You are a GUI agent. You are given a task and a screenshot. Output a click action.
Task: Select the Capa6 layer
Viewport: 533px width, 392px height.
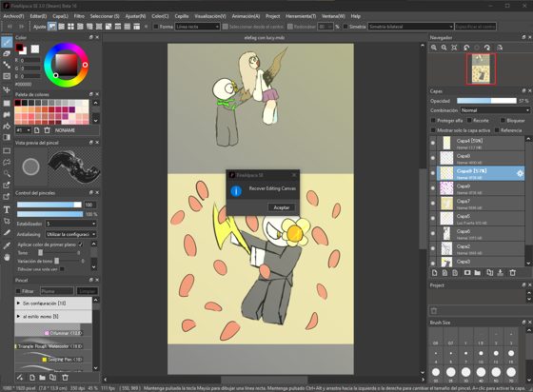pos(481,233)
